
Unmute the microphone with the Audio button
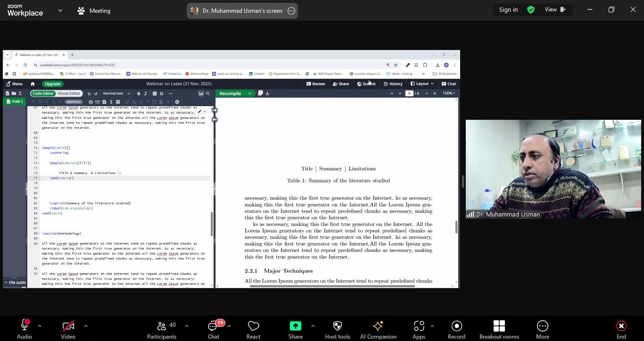(x=25, y=329)
